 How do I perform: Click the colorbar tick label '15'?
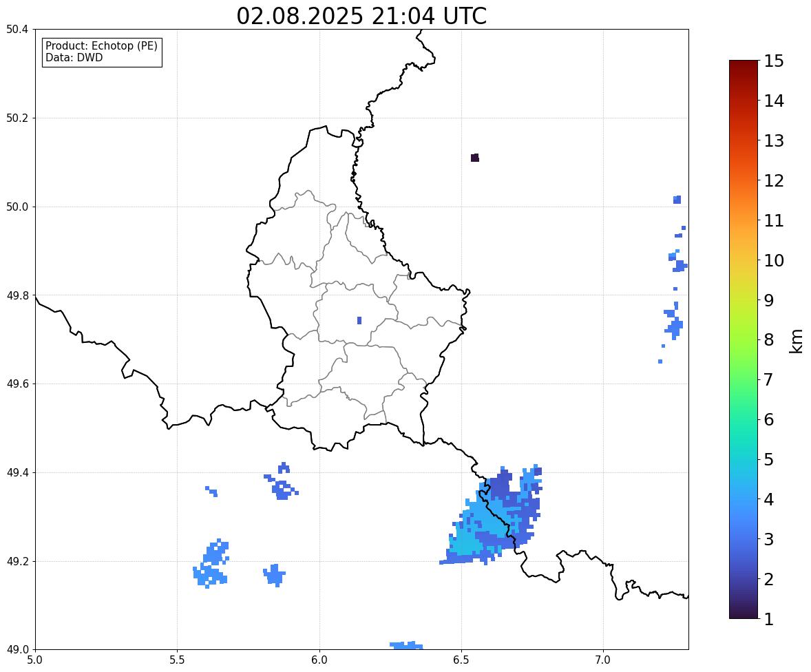774,61
